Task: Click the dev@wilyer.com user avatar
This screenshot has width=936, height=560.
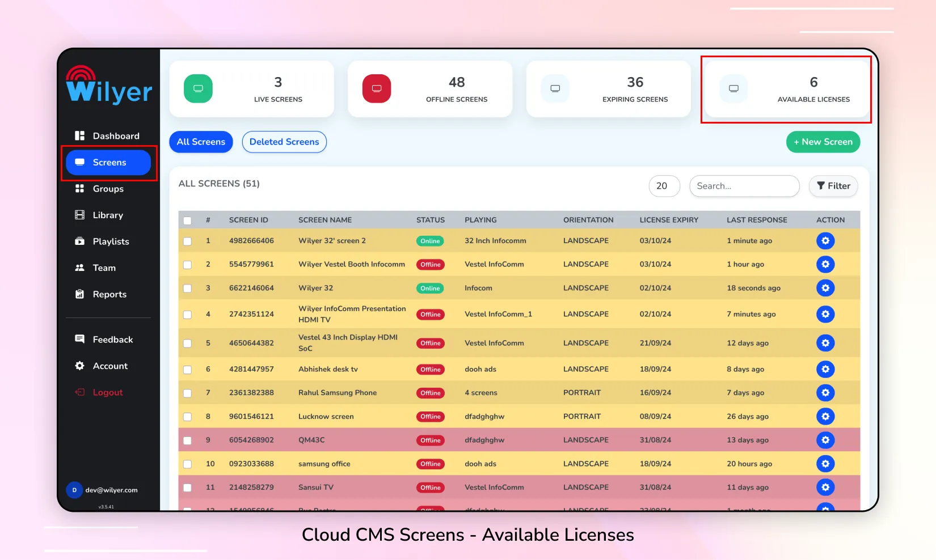Action: (x=74, y=490)
